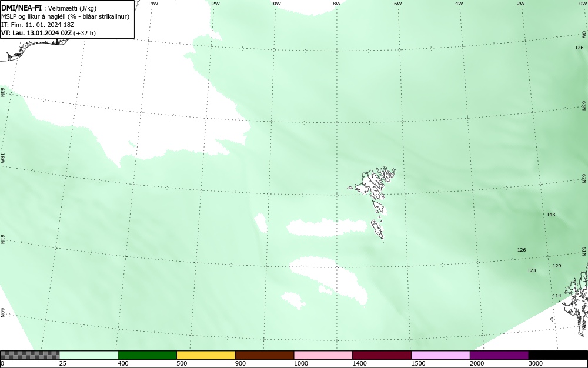Select the pink 1000–1400 legend swatch
Viewport: 588px width, 368px height.
323,355
